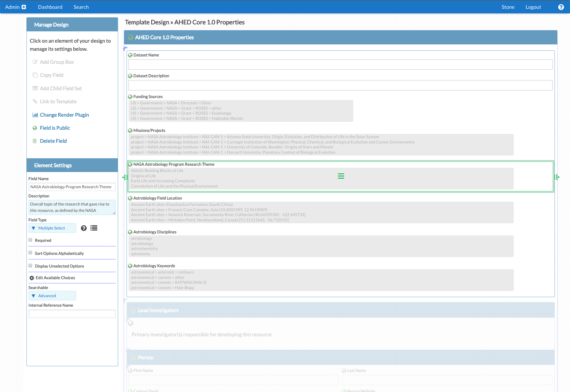Click AHED Core 1.0 Properties header title

point(164,37)
